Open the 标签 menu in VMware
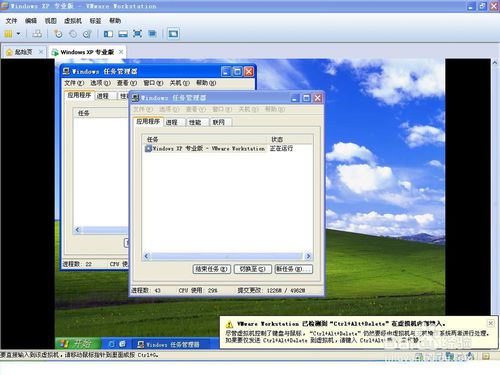 95,21
